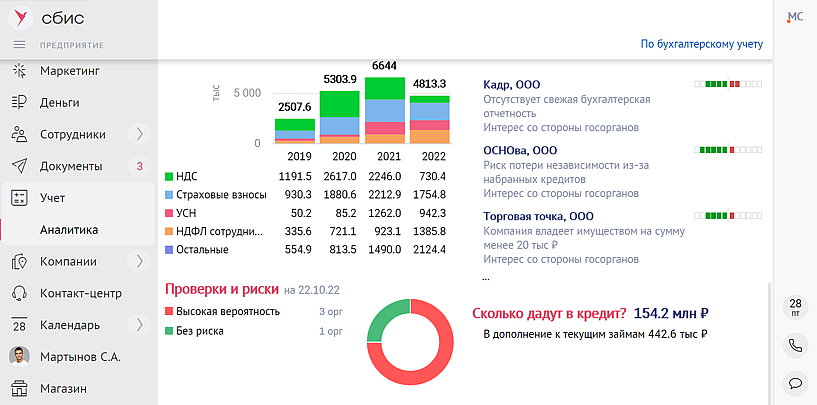Click the phone call icon
This screenshot has height=405, width=817.
[x=795, y=345]
